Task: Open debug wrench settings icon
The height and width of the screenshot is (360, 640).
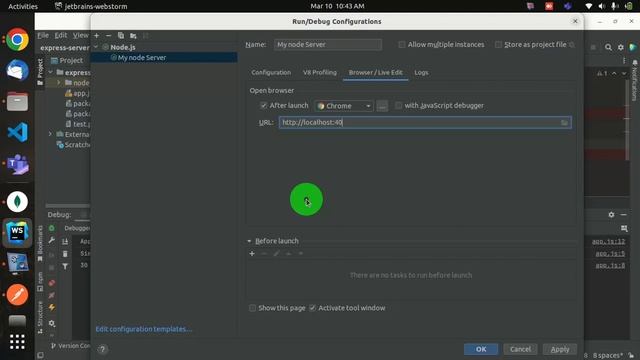Action: coord(52,240)
